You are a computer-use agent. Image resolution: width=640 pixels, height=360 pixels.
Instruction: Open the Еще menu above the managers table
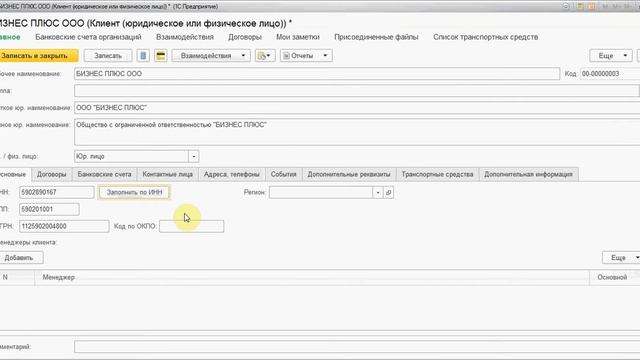click(x=622, y=258)
